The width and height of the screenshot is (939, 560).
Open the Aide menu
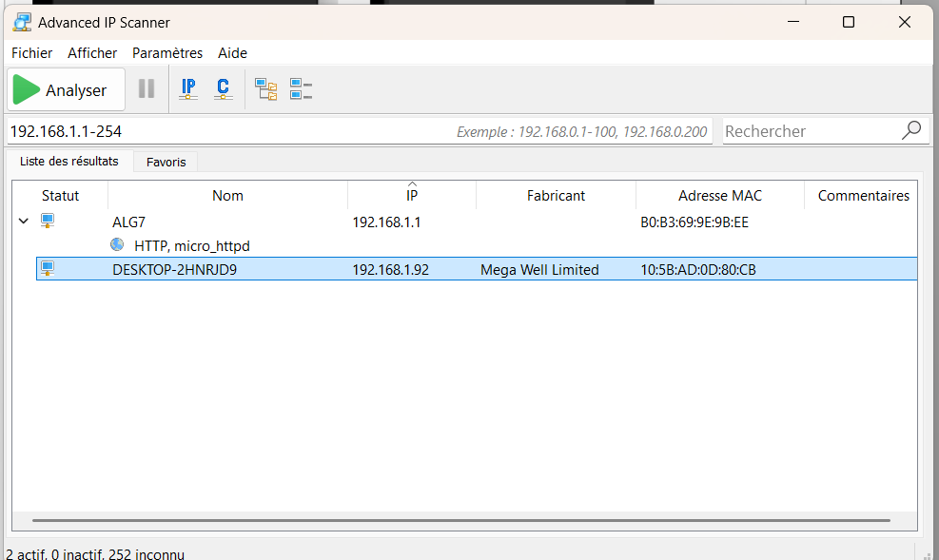coord(232,53)
